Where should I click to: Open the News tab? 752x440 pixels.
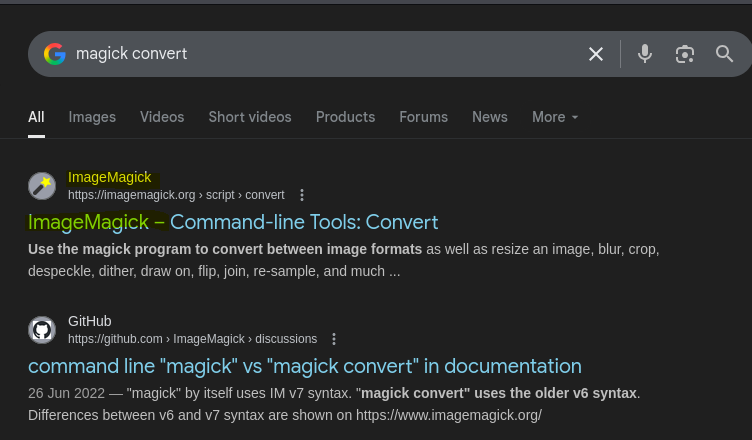[490, 117]
